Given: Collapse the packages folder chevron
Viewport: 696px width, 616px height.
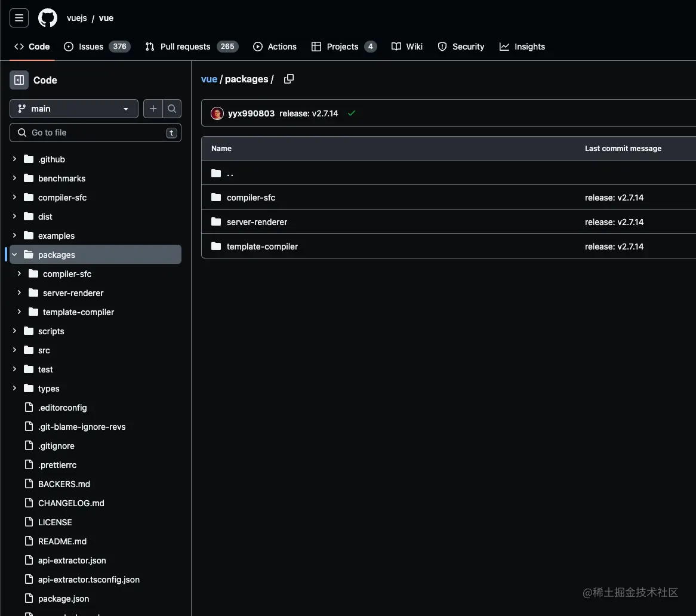Looking at the screenshot, I should pyautogui.click(x=14, y=254).
